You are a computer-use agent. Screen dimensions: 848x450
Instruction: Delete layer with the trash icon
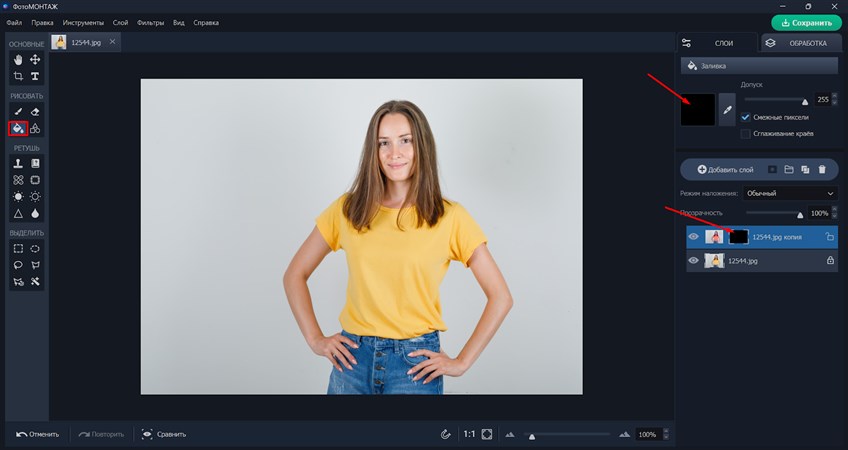tap(822, 170)
